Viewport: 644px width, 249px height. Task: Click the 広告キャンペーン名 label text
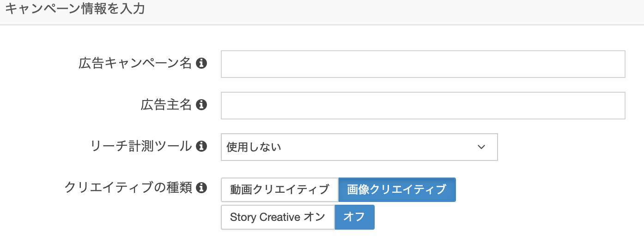click(x=135, y=64)
